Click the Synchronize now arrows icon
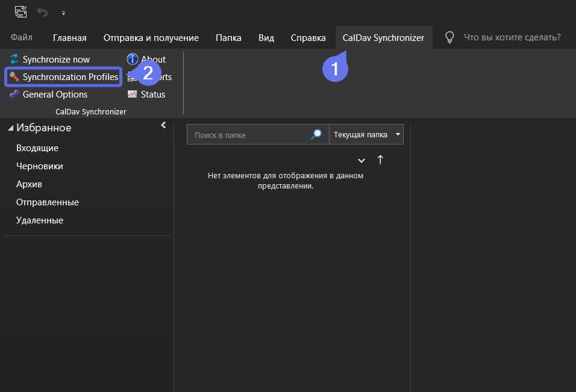This screenshot has height=392, width=576. coord(14,60)
